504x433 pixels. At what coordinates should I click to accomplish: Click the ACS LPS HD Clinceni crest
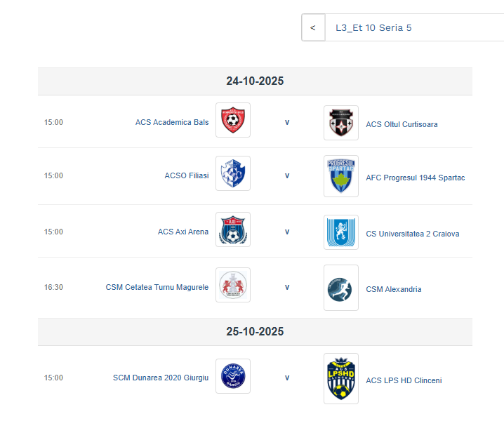(x=341, y=378)
